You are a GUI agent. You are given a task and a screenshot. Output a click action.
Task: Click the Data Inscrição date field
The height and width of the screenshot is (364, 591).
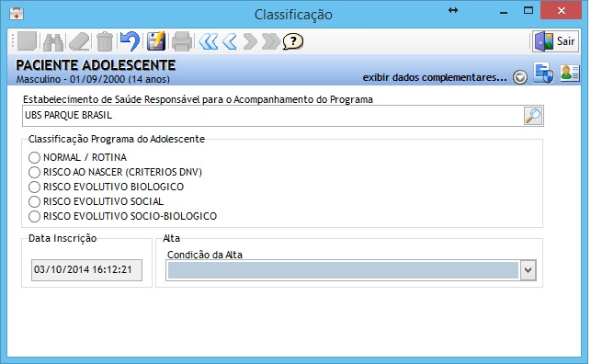click(x=86, y=270)
